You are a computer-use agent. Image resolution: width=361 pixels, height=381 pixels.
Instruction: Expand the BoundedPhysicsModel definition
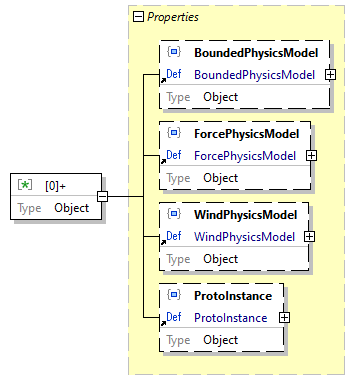pos(330,75)
